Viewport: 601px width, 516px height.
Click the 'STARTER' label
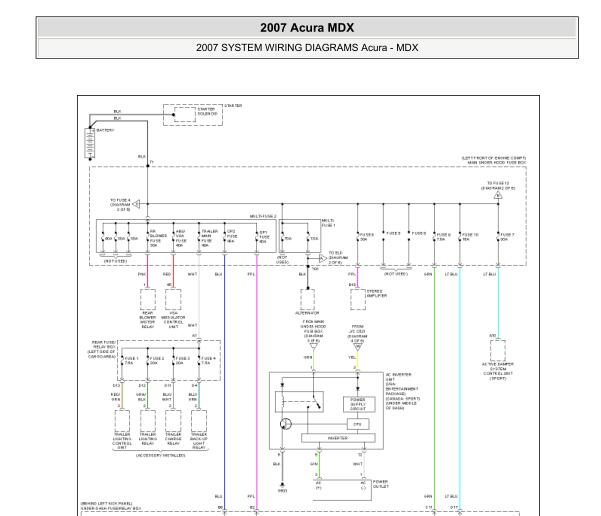coord(233,105)
